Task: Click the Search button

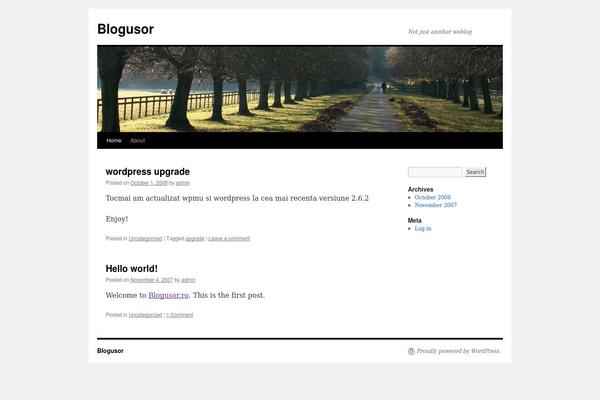Action: click(x=475, y=172)
